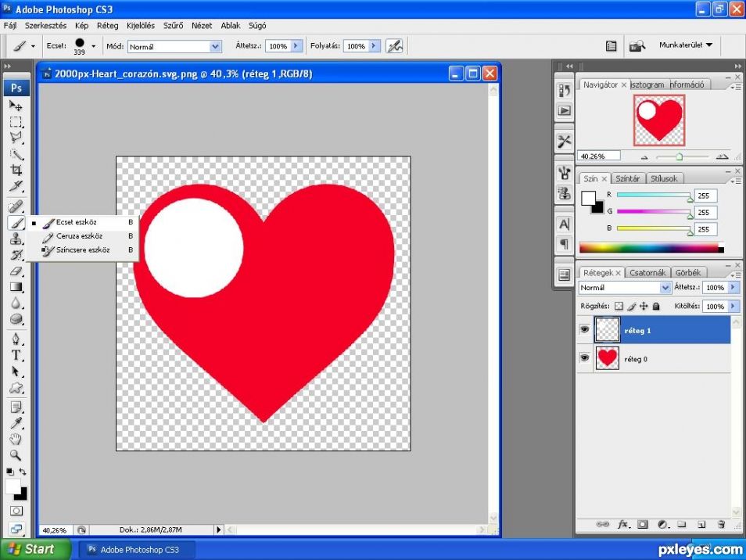Image resolution: width=746 pixels, height=560 pixels.
Task: Select the Clone Stamp tool
Action: pos(16,239)
